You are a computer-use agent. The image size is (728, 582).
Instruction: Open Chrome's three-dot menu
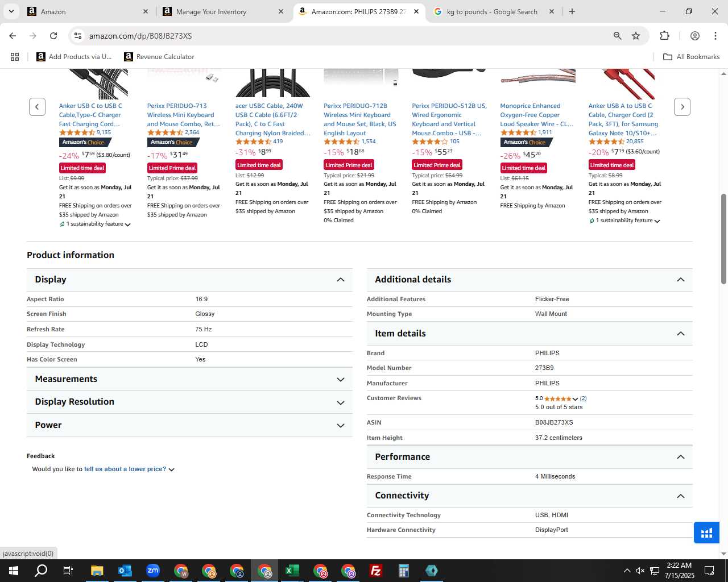[x=715, y=36]
